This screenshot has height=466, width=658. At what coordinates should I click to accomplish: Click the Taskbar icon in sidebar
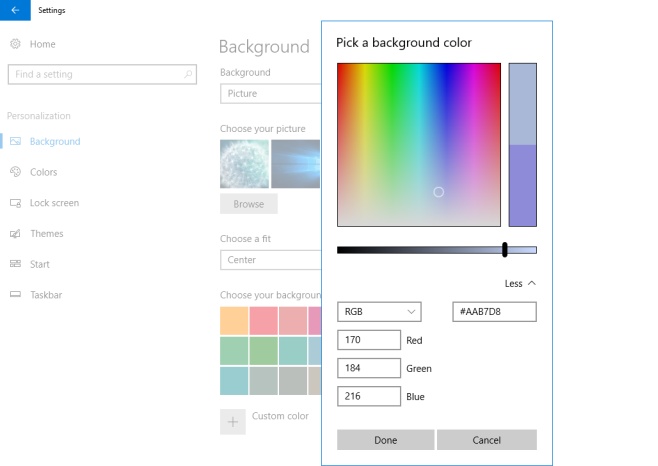tap(16, 294)
